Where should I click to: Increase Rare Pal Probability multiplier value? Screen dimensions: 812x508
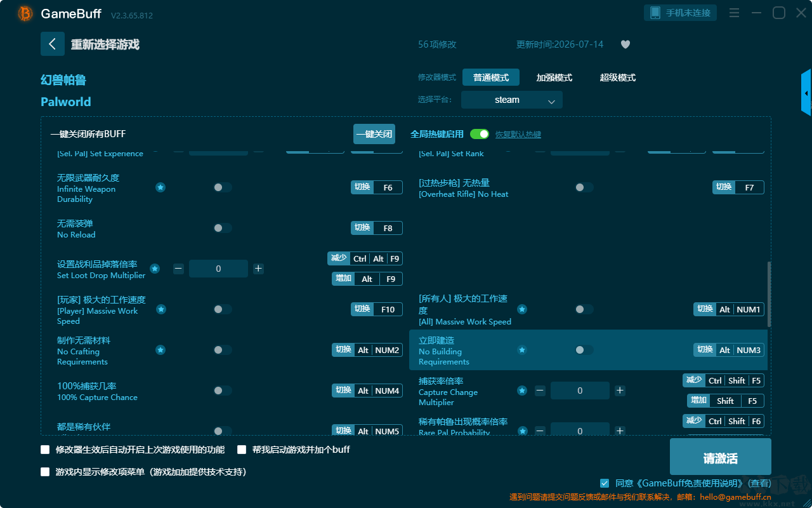tap(620, 431)
